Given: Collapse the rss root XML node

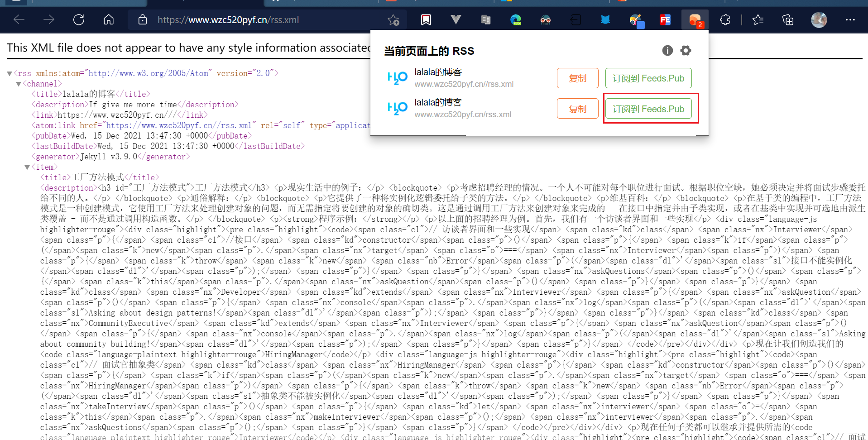Looking at the screenshot, I should point(10,73).
